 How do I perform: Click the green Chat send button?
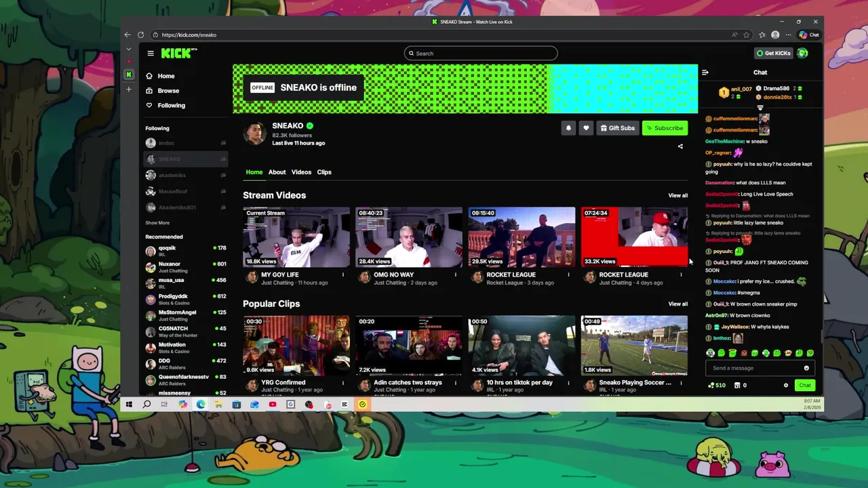click(x=805, y=386)
